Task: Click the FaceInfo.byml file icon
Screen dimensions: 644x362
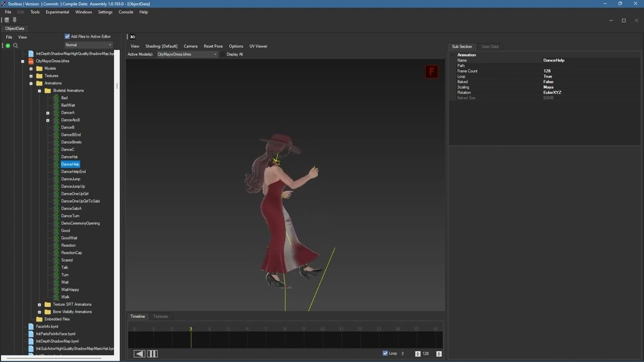Action: [x=31, y=327]
